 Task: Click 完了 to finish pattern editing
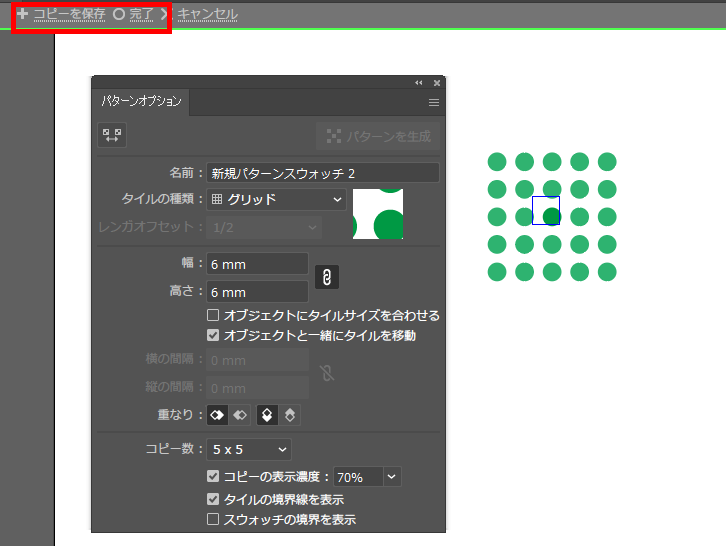(141, 14)
